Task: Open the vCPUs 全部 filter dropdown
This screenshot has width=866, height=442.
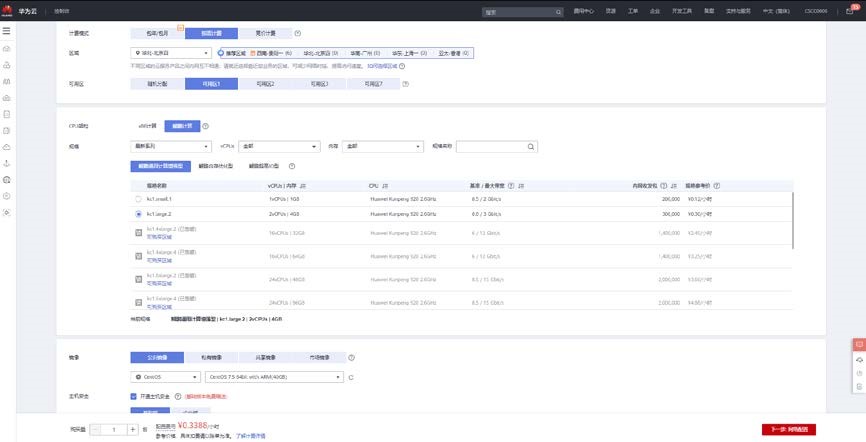Action: click(x=279, y=146)
